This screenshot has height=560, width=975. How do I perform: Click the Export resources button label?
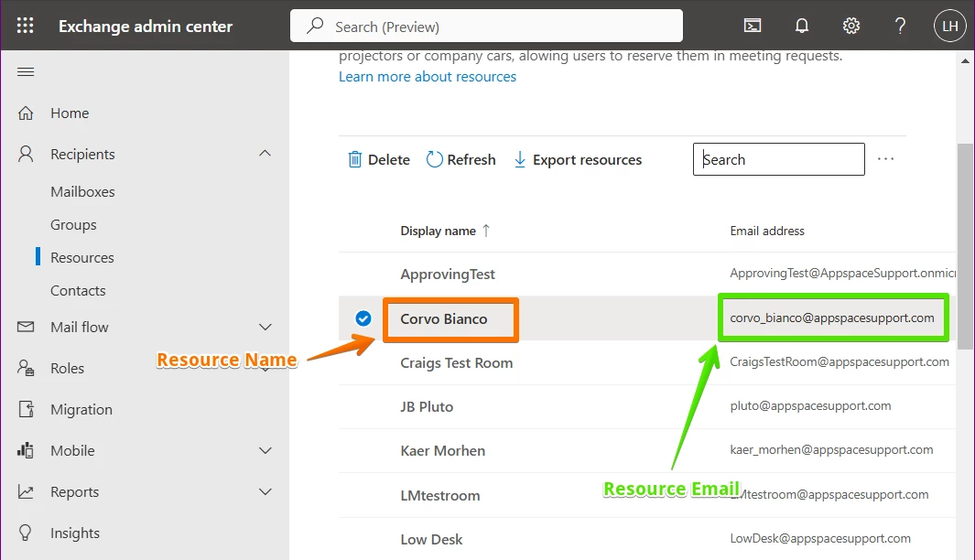point(587,160)
